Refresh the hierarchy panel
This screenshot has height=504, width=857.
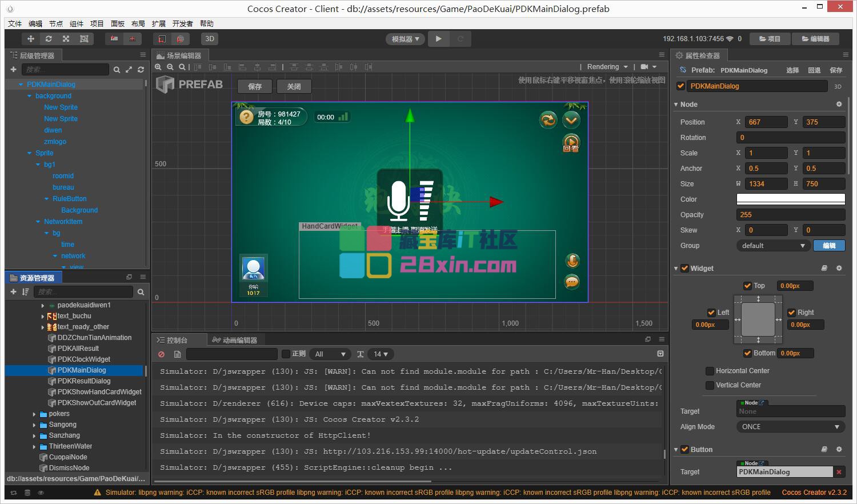tap(141, 70)
